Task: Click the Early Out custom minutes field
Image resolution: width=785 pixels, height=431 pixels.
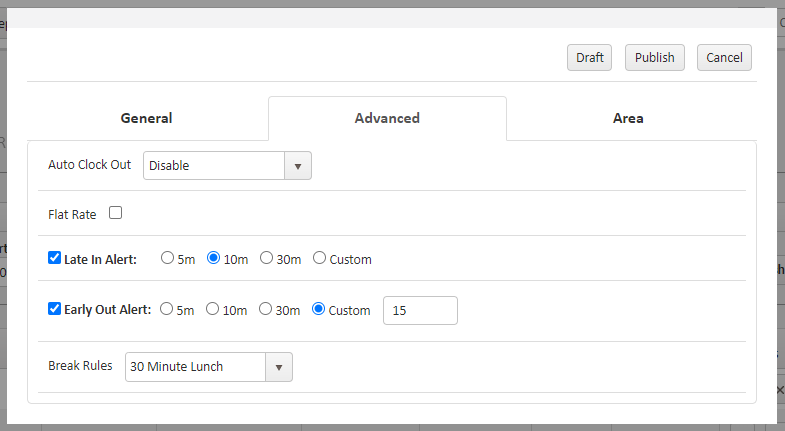Action: tap(420, 311)
